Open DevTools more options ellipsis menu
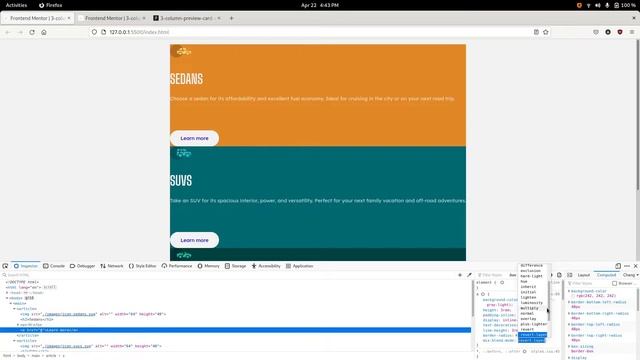 click(x=627, y=266)
